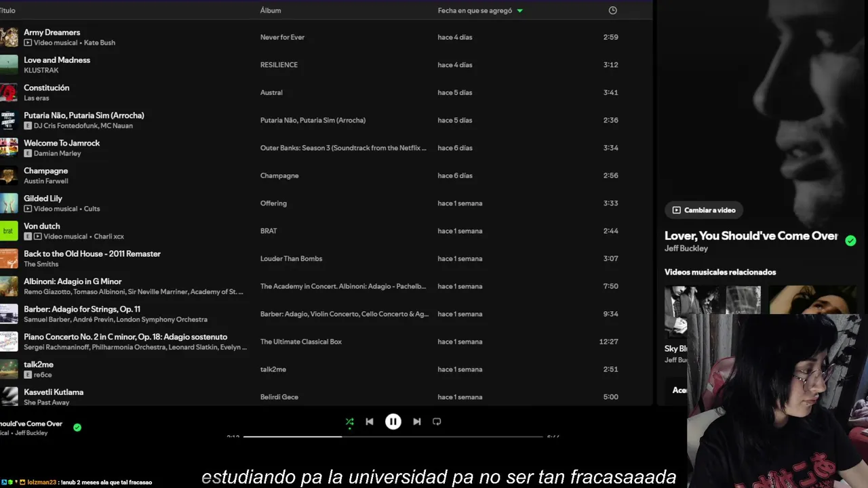This screenshot has width=868, height=488.
Task: Click the Putaria Não, Putaria Sim cover art
Action: coord(9,121)
